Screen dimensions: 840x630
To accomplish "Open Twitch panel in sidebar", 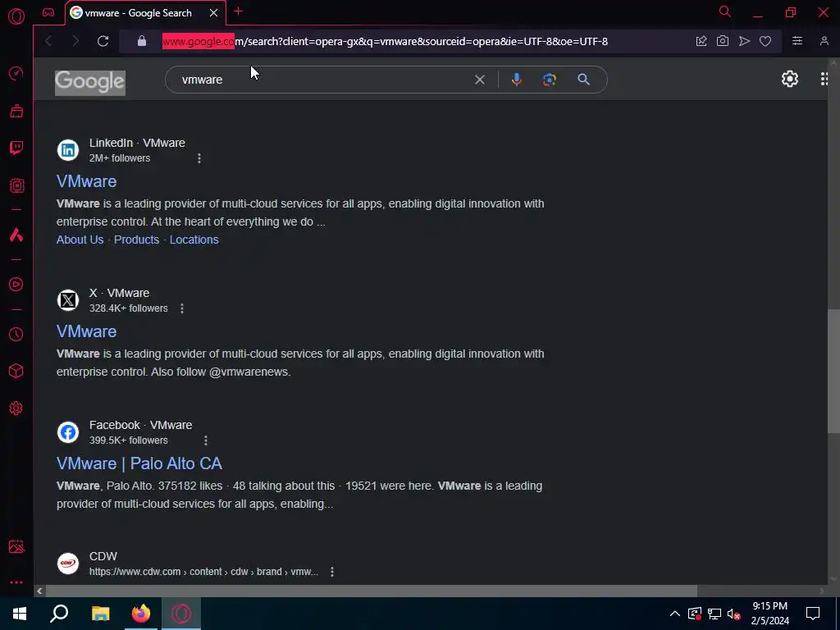I will (x=16, y=148).
